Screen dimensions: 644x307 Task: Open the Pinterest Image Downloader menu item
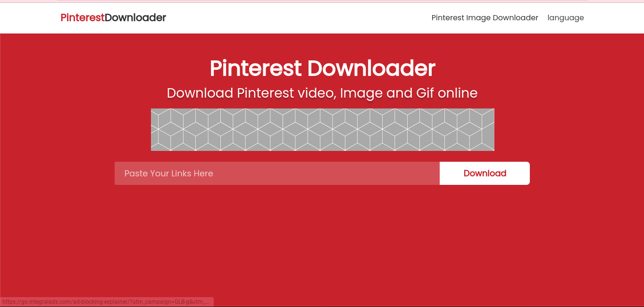(485, 18)
